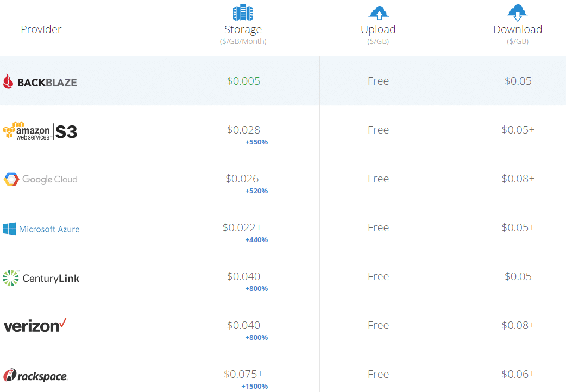The image size is (566, 392).
Task: Click the Amazon Web Services S3 logo
Action: (40, 131)
